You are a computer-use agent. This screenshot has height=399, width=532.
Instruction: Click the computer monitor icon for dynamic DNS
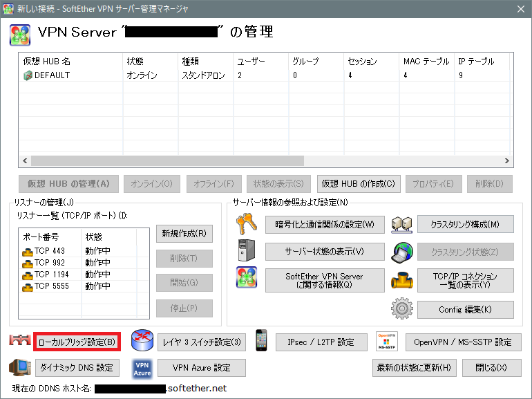pyautogui.click(x=20, y=367)
